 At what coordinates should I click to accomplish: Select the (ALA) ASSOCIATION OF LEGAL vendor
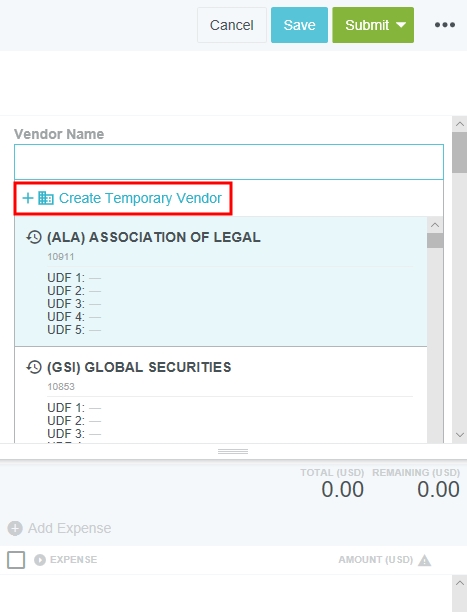pyautogui.click(x=221, y=281)
